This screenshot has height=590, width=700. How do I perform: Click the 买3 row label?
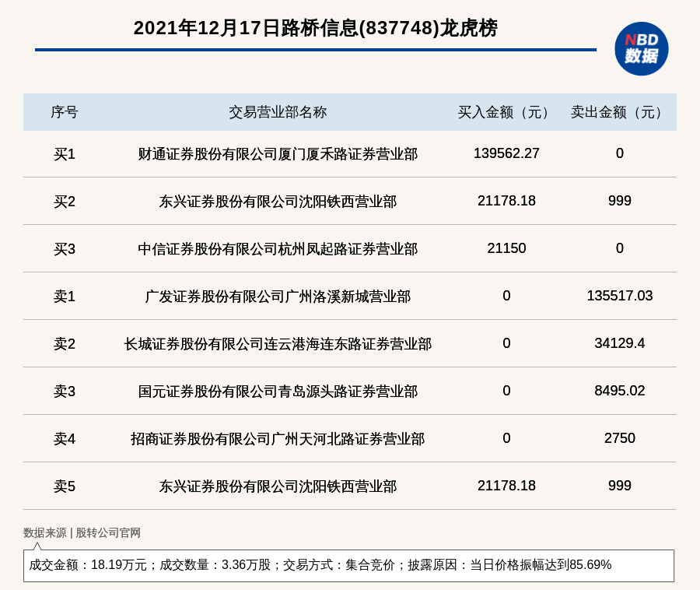pyautogui.click(x=65, y=249)
